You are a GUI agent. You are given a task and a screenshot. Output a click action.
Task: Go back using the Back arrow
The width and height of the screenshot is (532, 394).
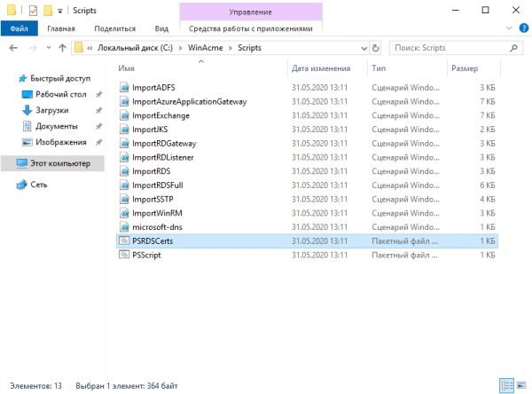click(12, 47)
